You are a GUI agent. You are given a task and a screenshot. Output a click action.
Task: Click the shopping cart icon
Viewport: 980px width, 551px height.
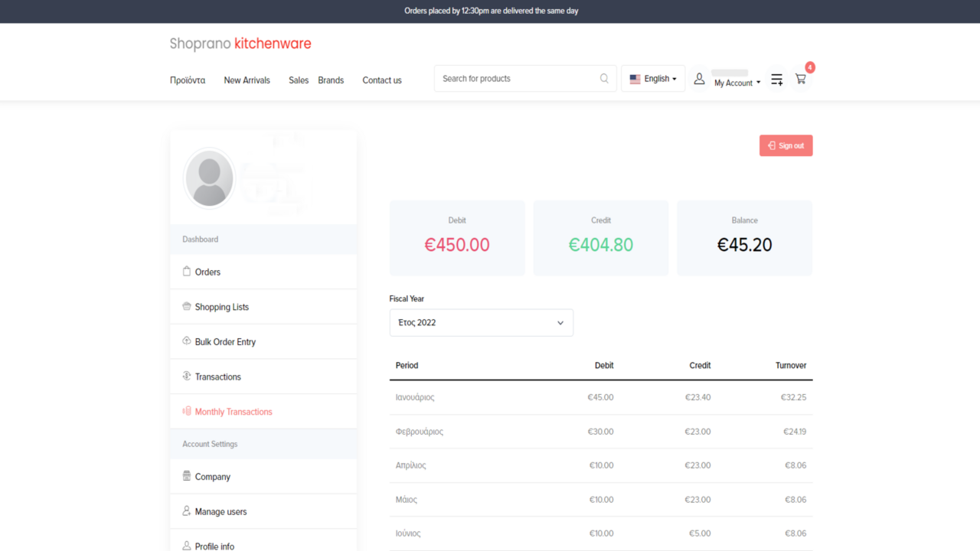pos(800,79)
